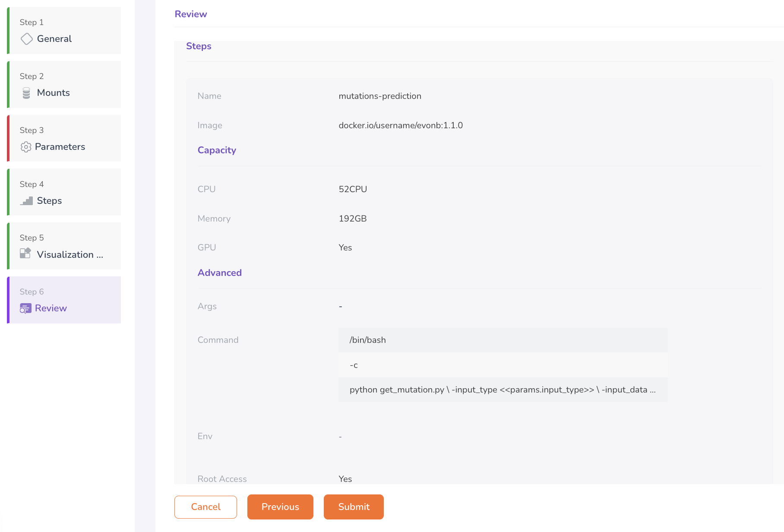
Task: Click the Steps staircase icon
Action: tap(26, 201)
